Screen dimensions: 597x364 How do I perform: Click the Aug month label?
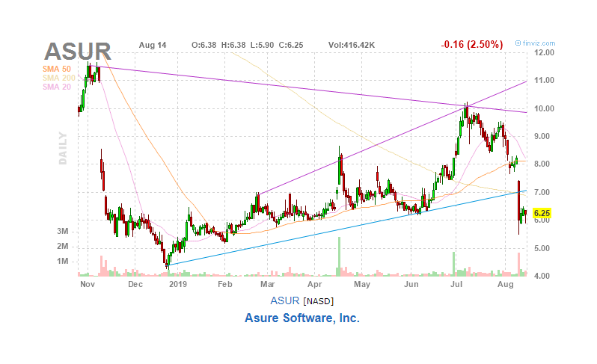pyautogui.click(x=505, y=284)
